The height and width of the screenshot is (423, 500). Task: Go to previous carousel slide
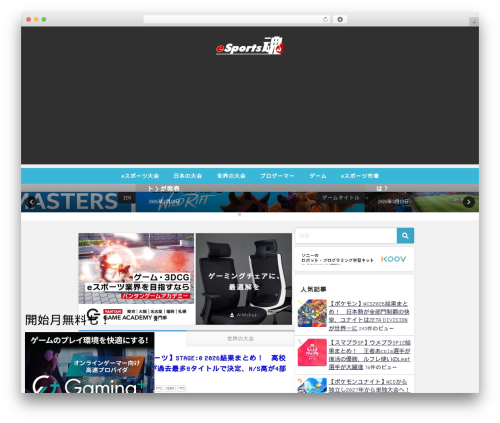coord(31,202)
